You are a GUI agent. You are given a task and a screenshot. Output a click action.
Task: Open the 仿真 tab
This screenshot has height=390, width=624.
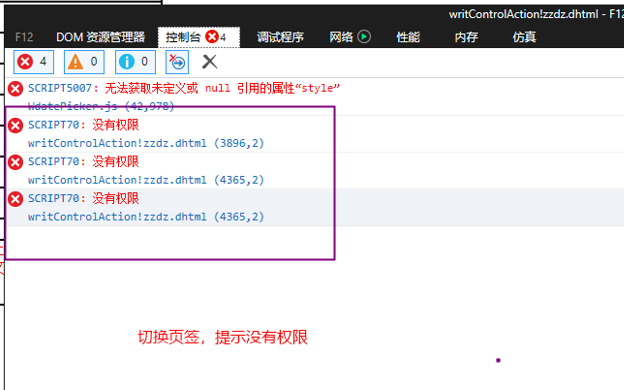tap(524, 37)
